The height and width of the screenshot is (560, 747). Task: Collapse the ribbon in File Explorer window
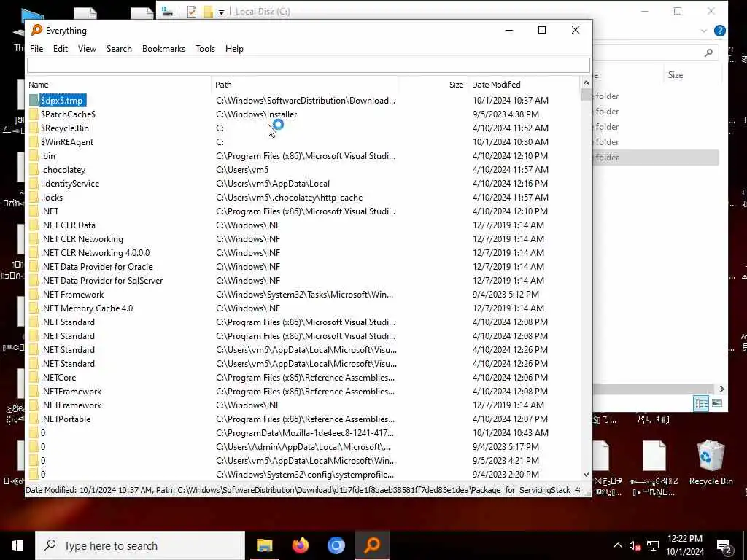tap(704, 31)
